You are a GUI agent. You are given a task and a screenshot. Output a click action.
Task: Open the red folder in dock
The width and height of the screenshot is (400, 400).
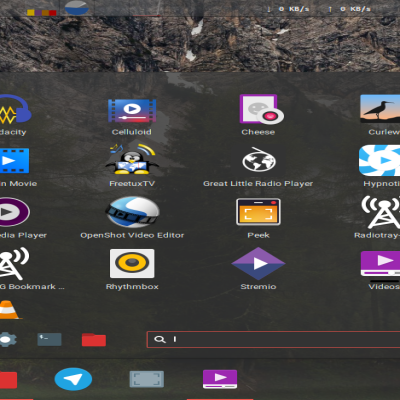pyautogui.click(x=8, y=380)
